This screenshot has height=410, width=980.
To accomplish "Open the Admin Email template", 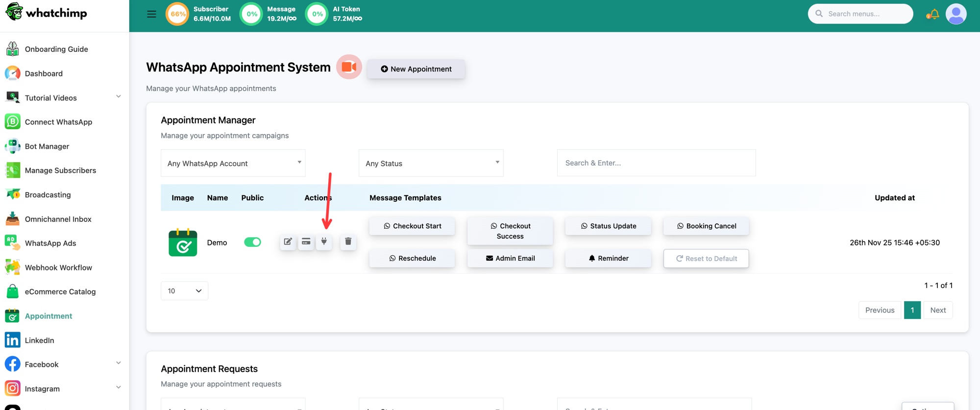I will [510, 258].
